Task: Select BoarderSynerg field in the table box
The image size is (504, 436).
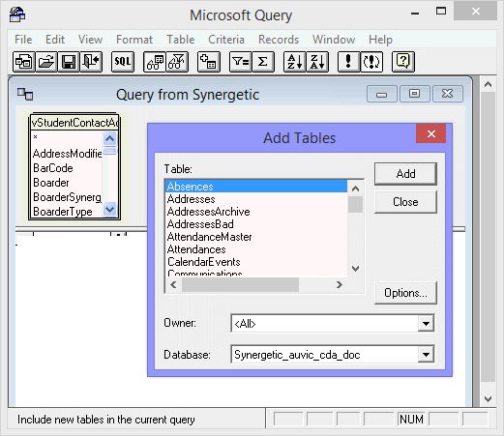Action: [67, 197]
